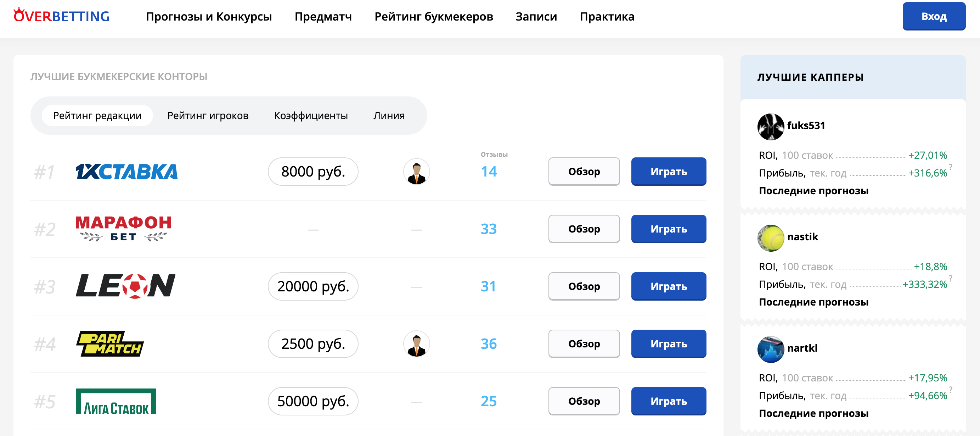Viewport: 980px width, 436px height.
Task: Click the manager avatar in 1XСтавка row
Action: 417,172
